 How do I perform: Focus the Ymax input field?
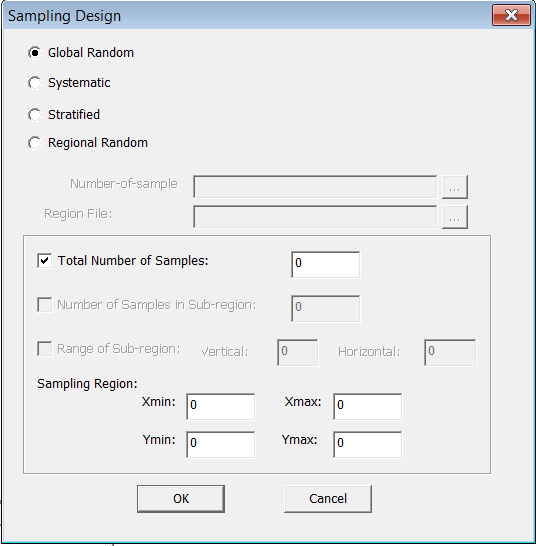pos(367,444)
